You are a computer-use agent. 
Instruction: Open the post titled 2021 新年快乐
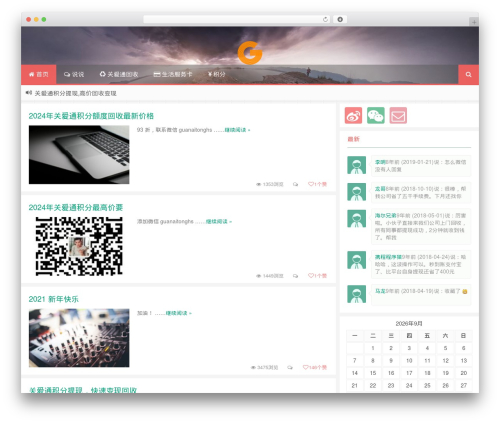[x=54, y=299]
